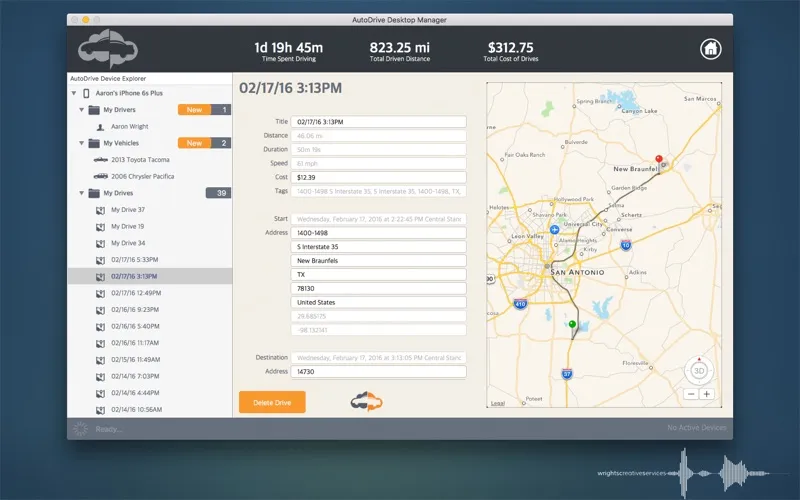Click the truck icon for 2013 Toyota Tacoma
This screenshot has height=500, width=800.
101,160
